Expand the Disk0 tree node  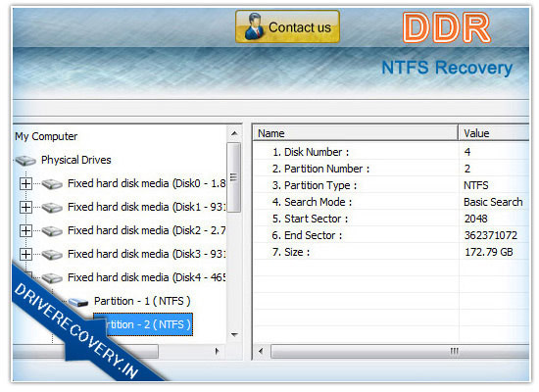coord(25,183)
